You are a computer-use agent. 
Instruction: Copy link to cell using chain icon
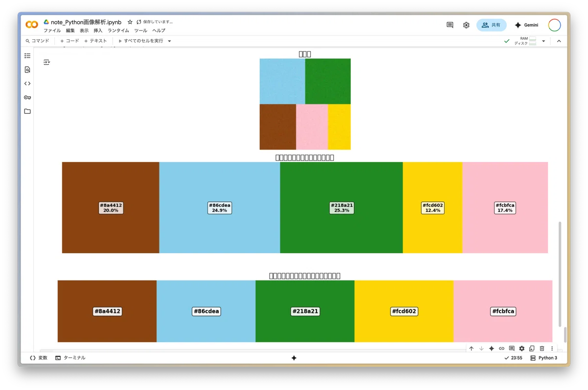pos(502,348)
